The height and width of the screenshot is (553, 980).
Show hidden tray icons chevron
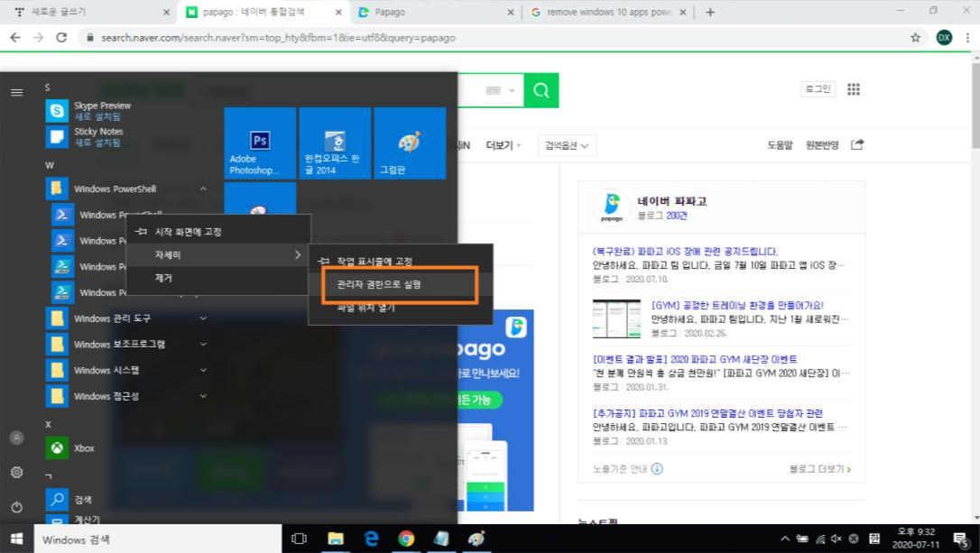coord(785,539)
